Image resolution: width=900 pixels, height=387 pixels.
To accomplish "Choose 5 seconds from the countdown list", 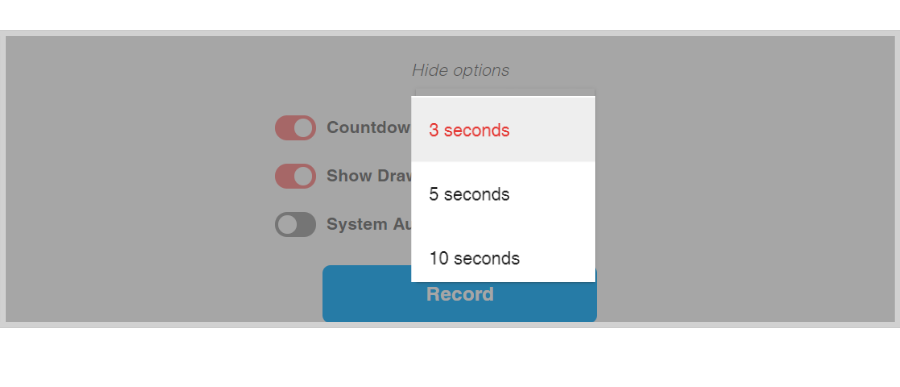I will (x=503, y=194).
